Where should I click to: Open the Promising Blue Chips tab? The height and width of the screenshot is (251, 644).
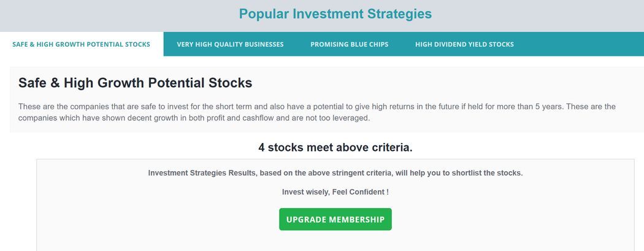click(x=349, y=44)
